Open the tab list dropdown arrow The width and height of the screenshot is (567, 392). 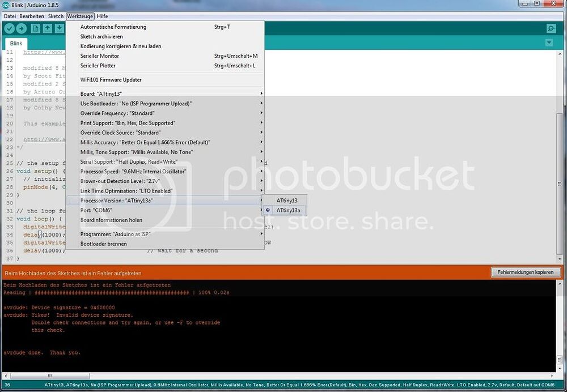(x=549, y=42)
